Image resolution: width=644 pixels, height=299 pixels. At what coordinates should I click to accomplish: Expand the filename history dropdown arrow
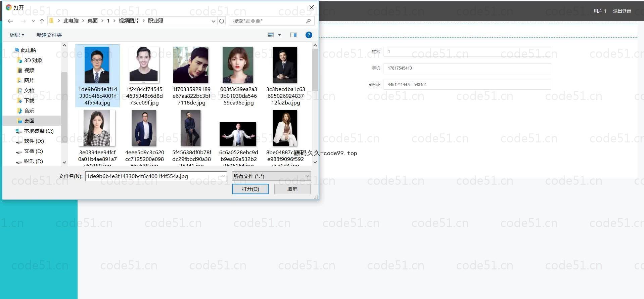coord(223,176)
